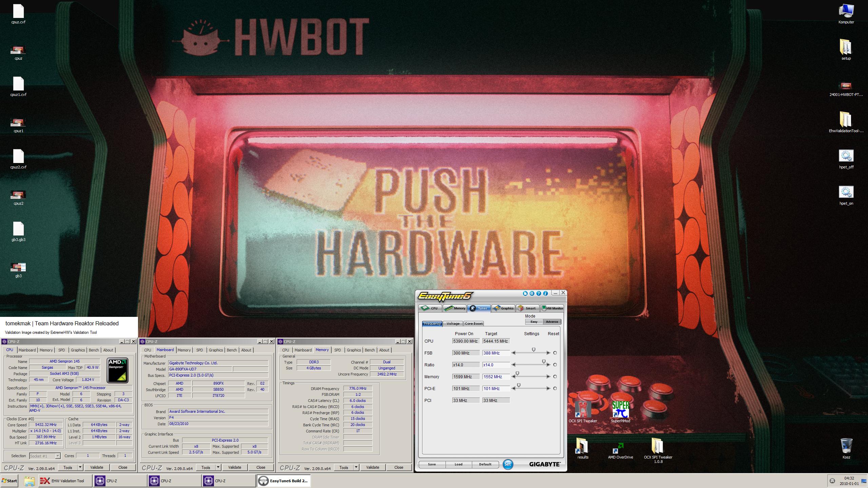This screenshot has height=488, width=868.
Task: Switch EasyTune6 to Easy mode
Action: [x=534, y=322]
